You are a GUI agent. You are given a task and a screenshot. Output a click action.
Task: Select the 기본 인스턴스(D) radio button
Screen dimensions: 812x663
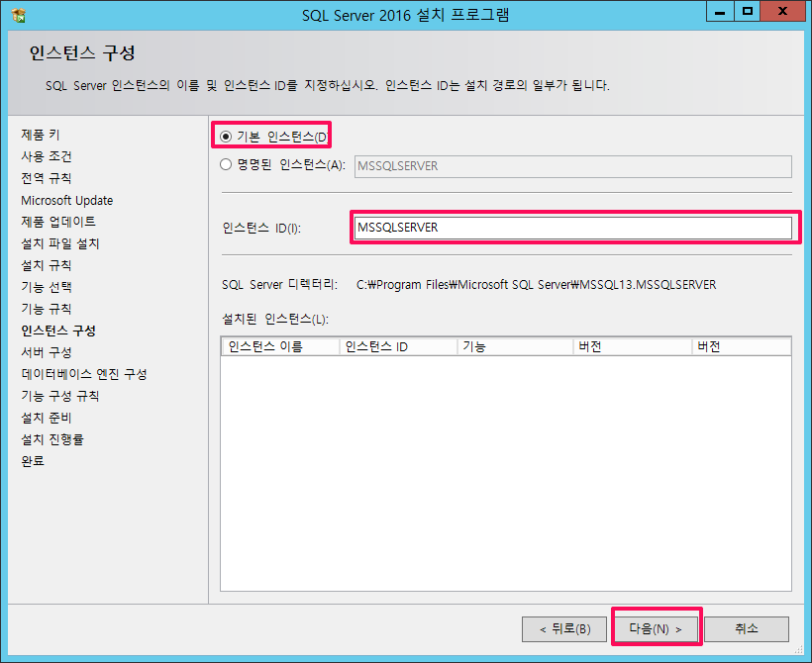225,137
